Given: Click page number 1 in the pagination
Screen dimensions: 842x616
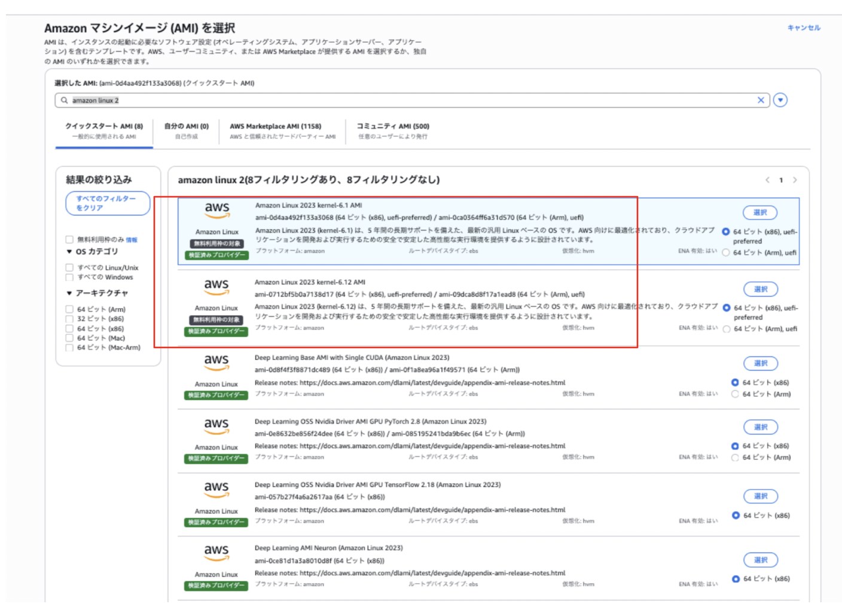Looking at the screenshot, I should pos(781,180).
